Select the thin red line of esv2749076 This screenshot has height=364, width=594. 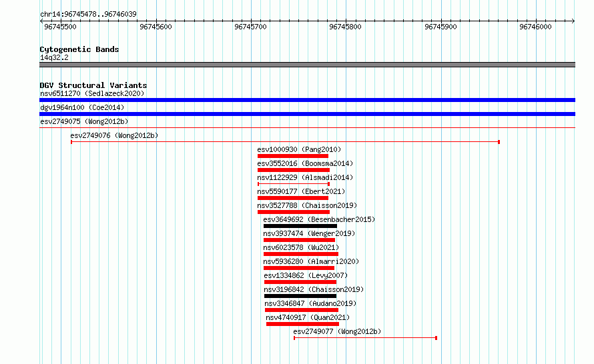(285, 142)
